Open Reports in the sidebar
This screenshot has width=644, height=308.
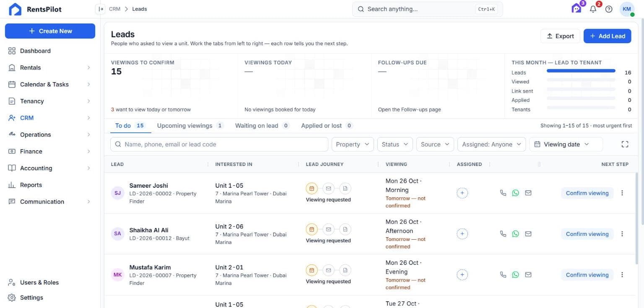pos(50,185)
